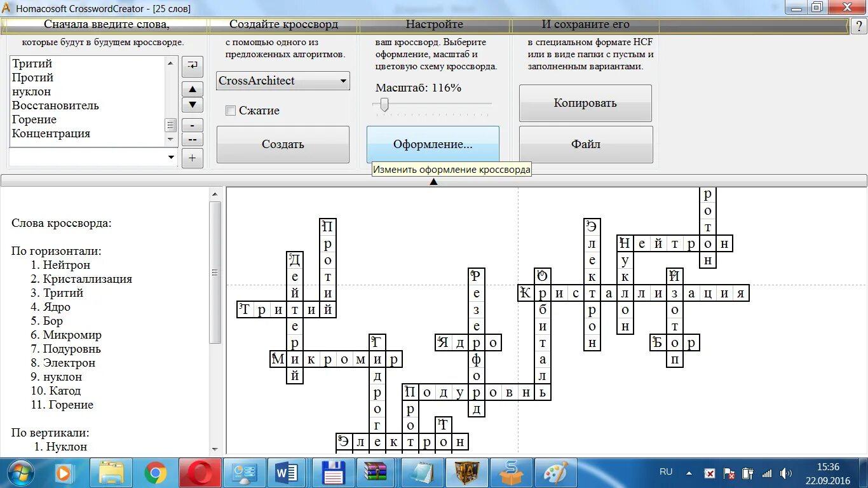Remove selected word with the single minus button
This screenshot has height=488, width=868.
[193, 125]
